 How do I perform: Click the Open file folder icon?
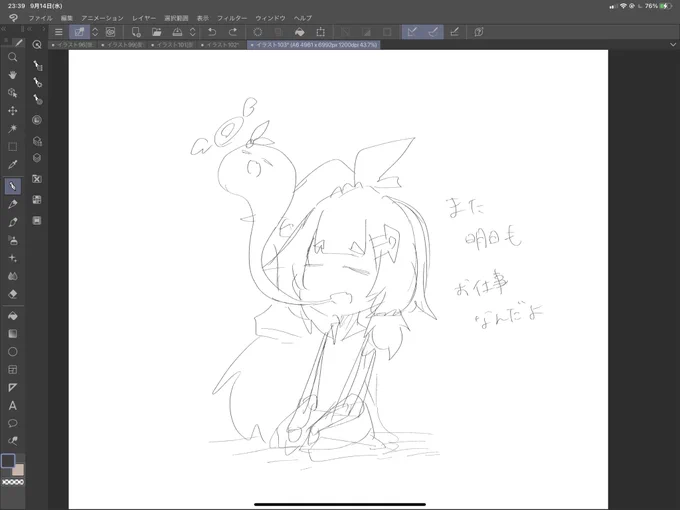(157, 32)
